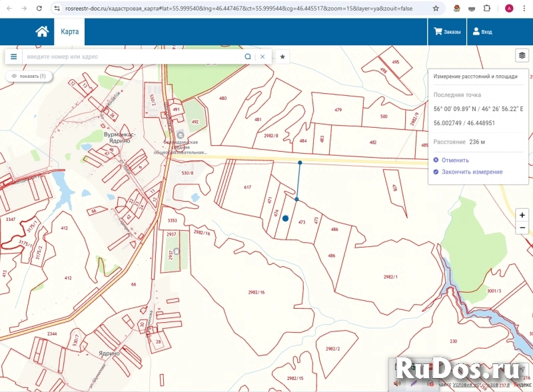The height and width of the screenshot is (392, 533).
Task: Zoom in the map with plus button
Action: [522, 215]
